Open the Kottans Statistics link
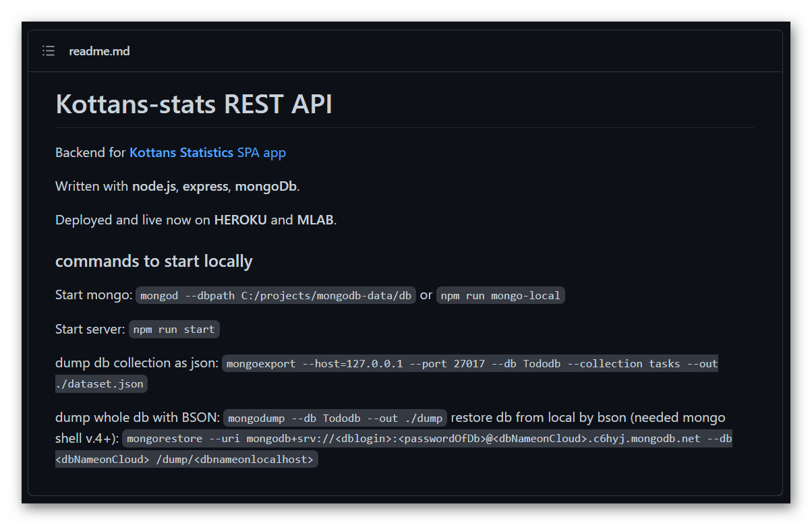This screenshot has height=525, width=812. (x=181, y=152)
